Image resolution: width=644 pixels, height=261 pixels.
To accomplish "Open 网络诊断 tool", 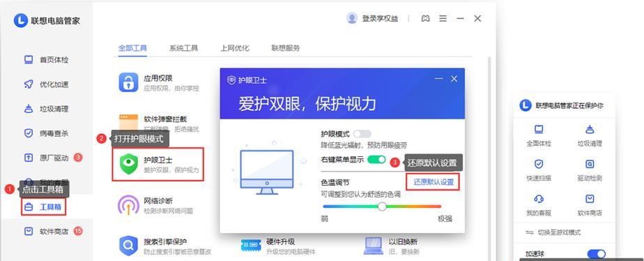I will pyautogui.click(x=156, y=205).
